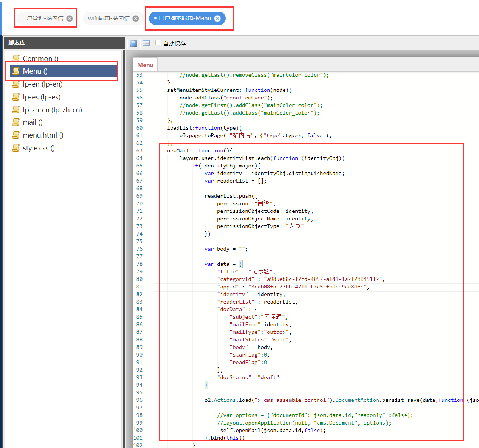
Task: Click line number 63 in the gutter
Action: tap(140, 150)
